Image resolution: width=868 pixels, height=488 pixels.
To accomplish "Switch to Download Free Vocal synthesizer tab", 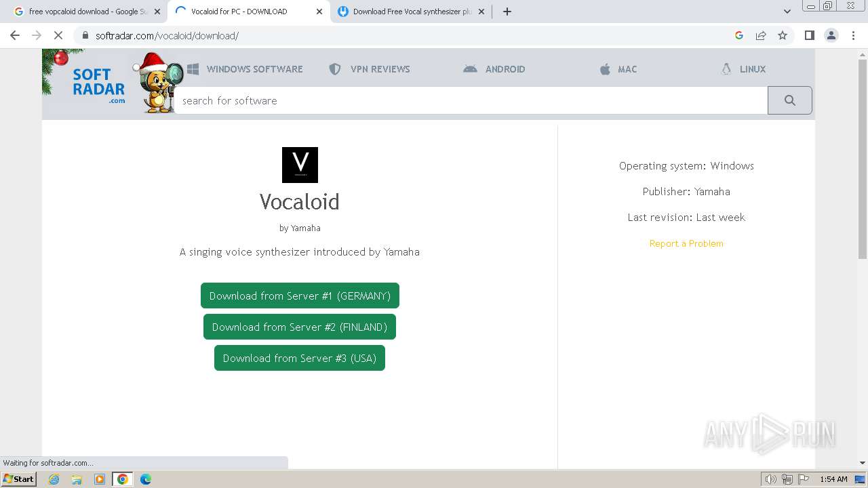I will 410,12.
